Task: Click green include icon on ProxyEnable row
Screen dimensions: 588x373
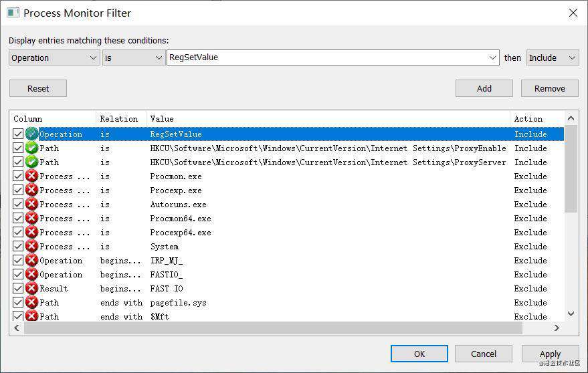Action: [32, 148]
